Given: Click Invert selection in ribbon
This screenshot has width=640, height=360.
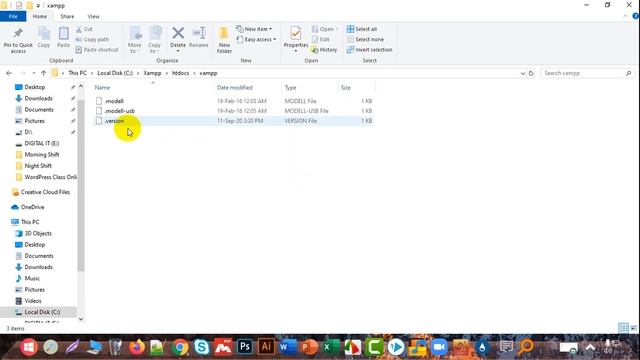Looking at the screenshot, I should (x=369, y=50).
